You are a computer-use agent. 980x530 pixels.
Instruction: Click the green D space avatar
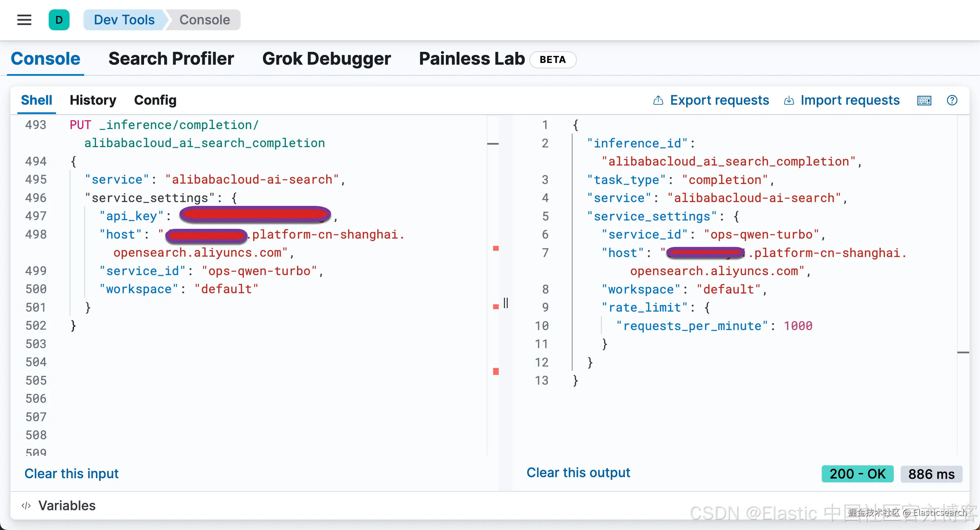(59, 20)
